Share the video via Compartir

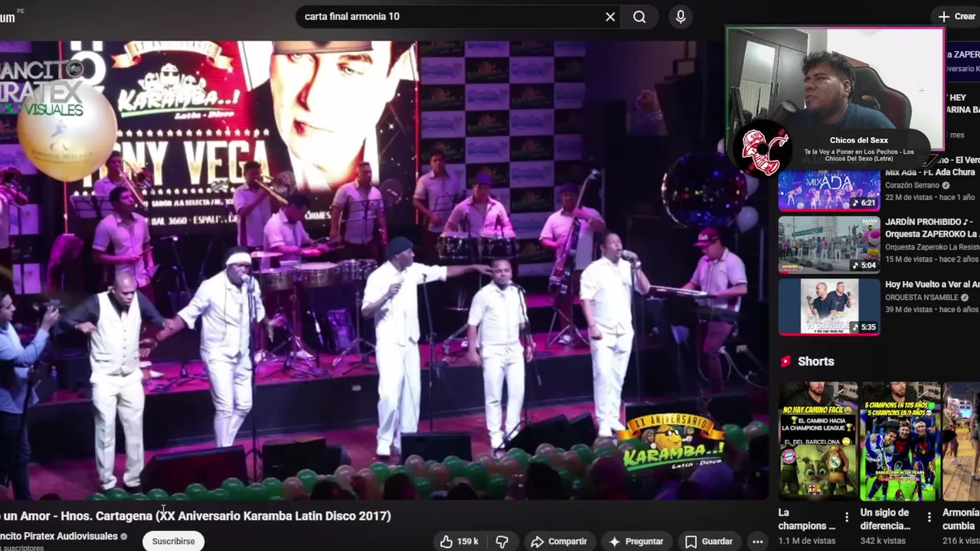[x=559, y=541]
